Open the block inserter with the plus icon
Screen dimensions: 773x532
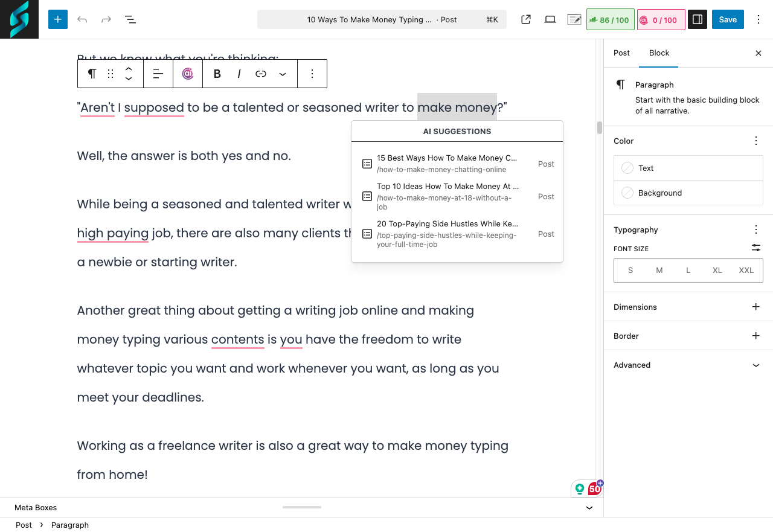click(58, 19)
